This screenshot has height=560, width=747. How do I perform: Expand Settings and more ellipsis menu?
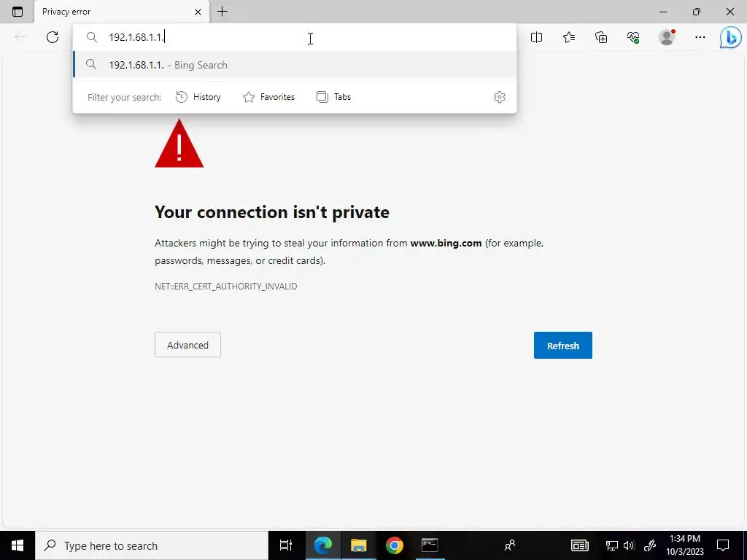pyautogui.click(x=700, y=37)
